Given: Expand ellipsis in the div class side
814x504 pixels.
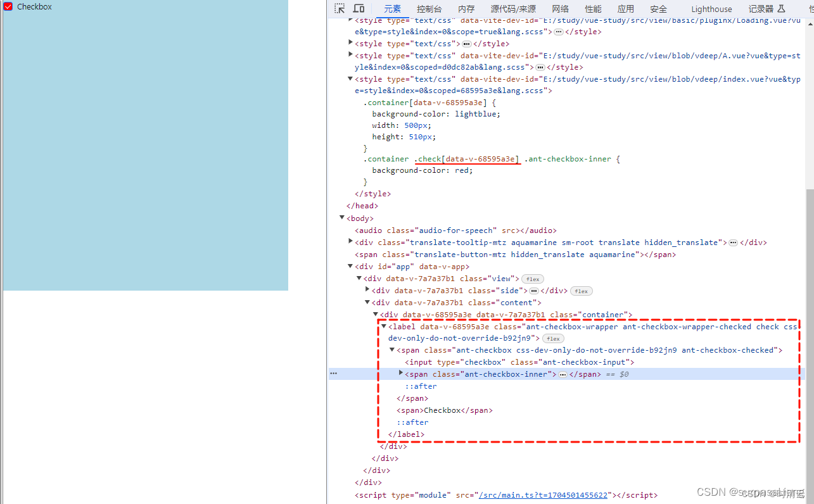Looking at the screenshot, I should 534,291.
